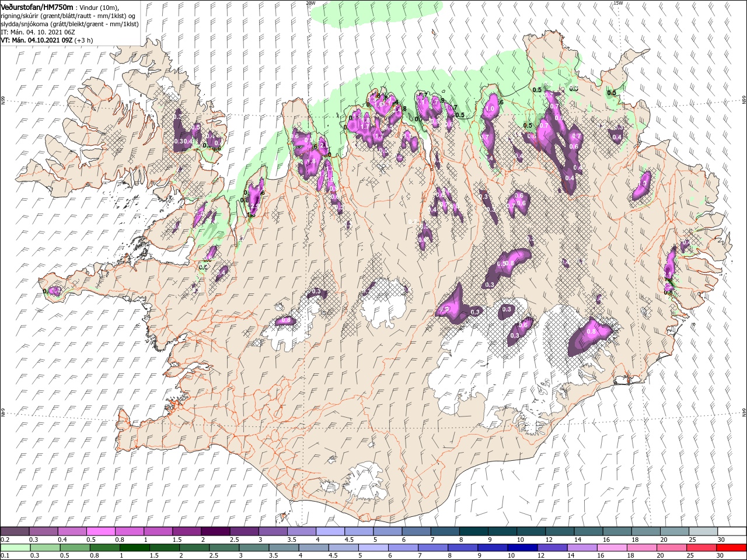The width and height of the screenshot is (747, 560).
Task: Click the 20W longitude label
Action: 310,3
